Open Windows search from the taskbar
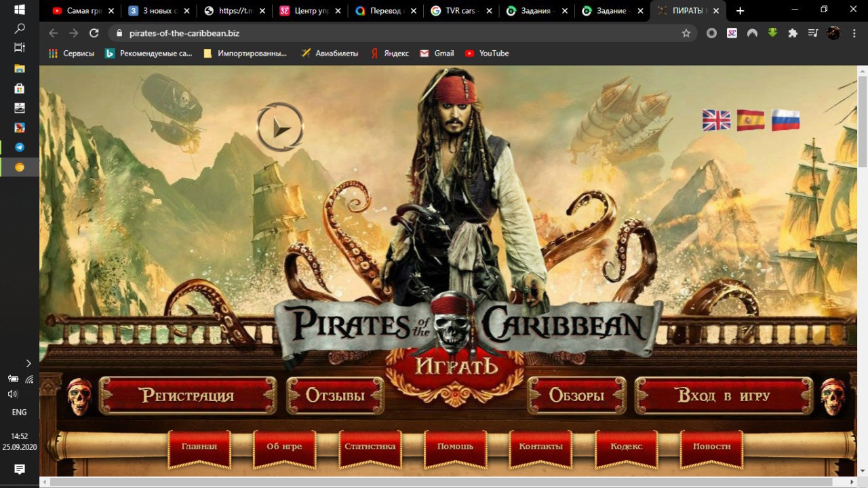 [x=20, y=29]
